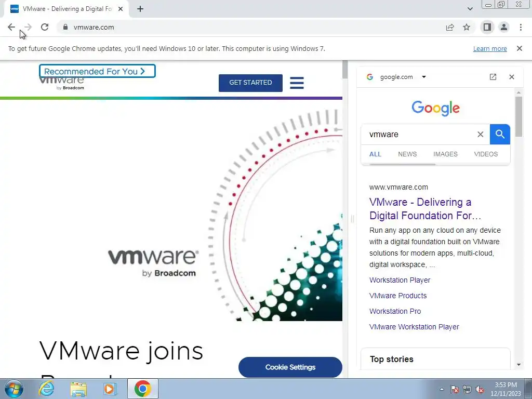Click the VMware by Broadcom header logo
Viewport: 532px width, 399px height.
[x=62, y=84]
